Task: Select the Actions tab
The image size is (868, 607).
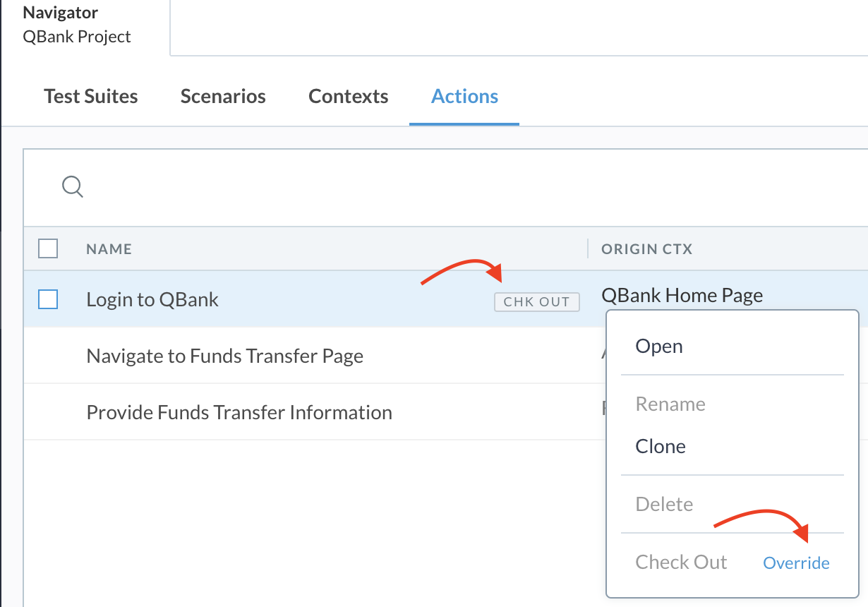Action: [x=464, y=96]
